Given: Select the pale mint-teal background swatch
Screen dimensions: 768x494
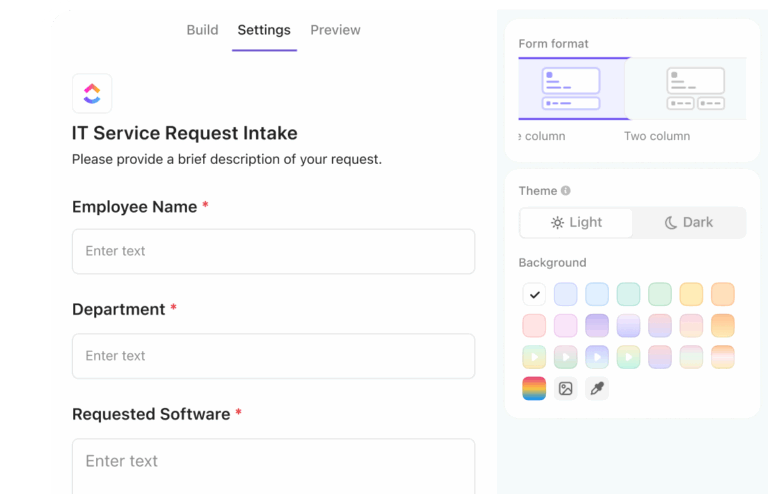Looking at the screenshot, I should coord(628,295).
